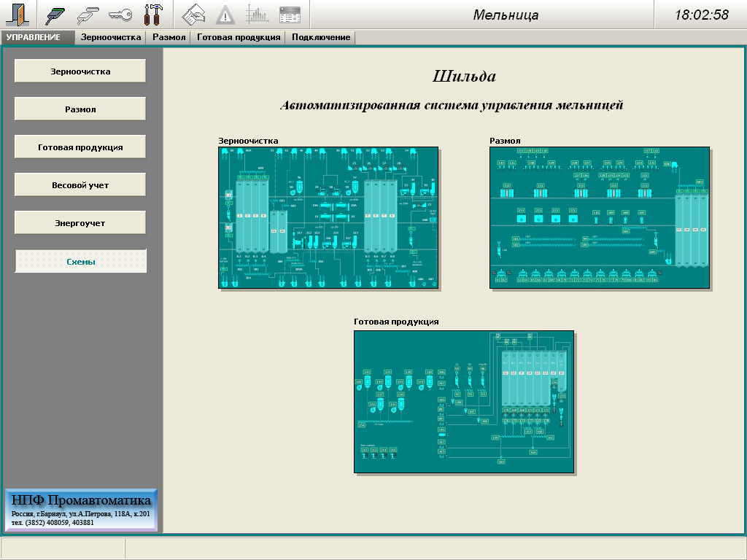The height and width of the screenshot is (560, 747).
Task: Select the Готовая продукция tab
Action: 239,37
